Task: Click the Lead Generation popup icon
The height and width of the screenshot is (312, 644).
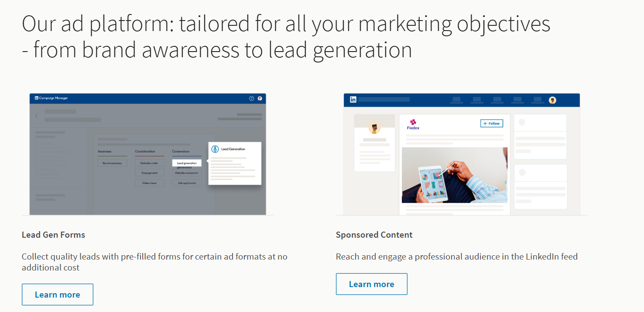Action: [215, 149]
